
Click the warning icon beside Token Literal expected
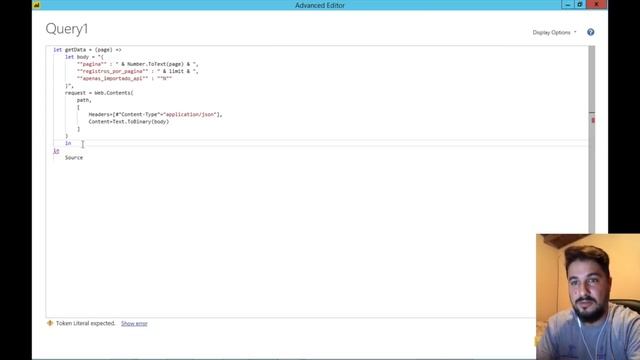point(50,323)
